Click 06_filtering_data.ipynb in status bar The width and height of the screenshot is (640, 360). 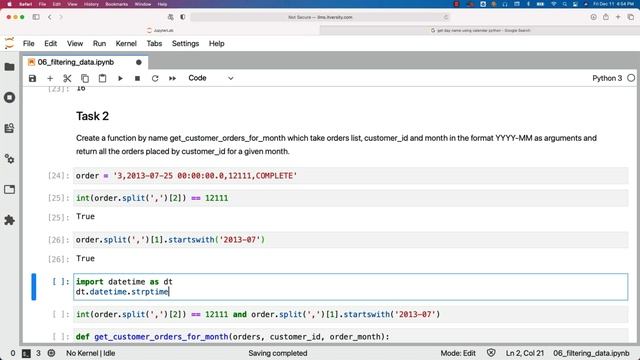(591, 353)
